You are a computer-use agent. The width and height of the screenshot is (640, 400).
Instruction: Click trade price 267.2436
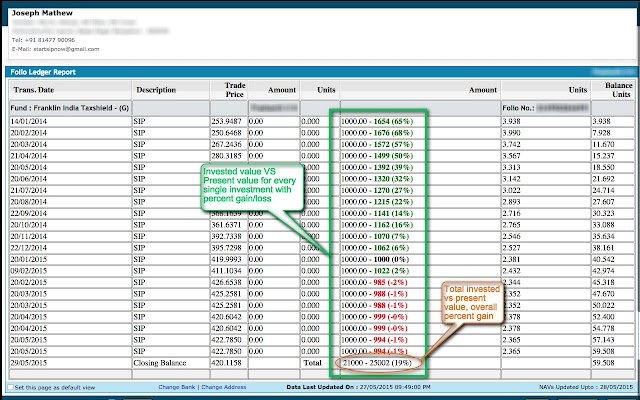(227, 144)
